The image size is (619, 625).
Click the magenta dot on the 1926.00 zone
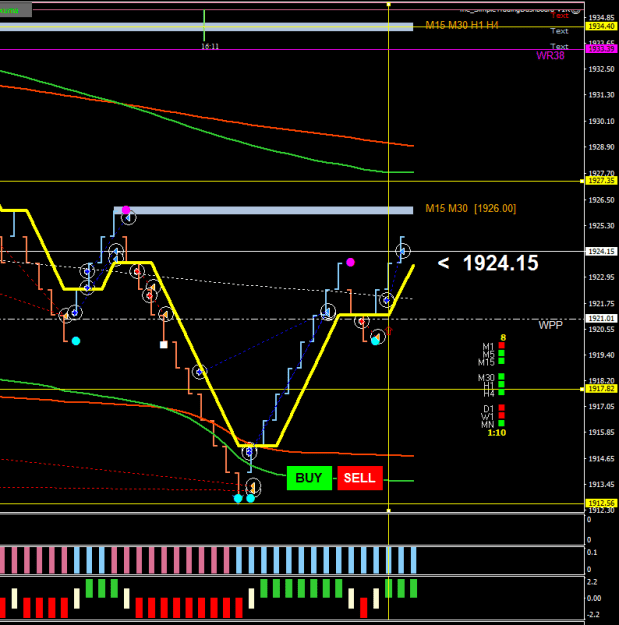126,210
